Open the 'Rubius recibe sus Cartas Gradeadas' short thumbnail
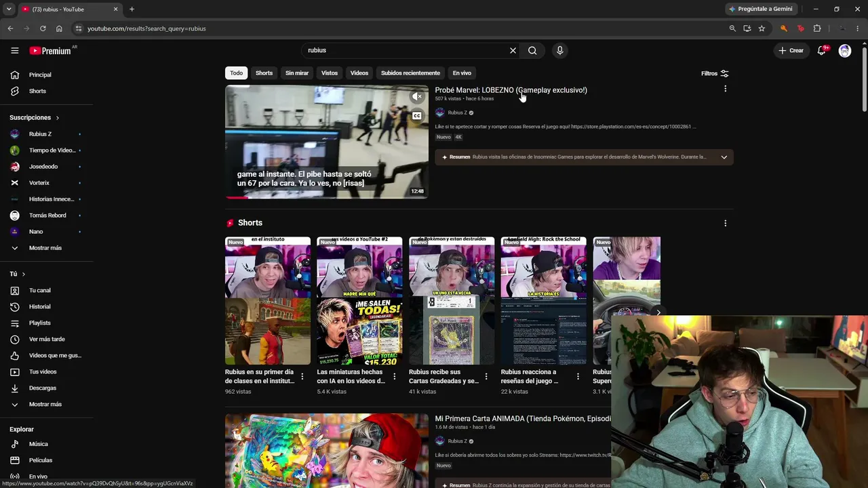This screenshot has width=868, height=488. click(x=452, y=301)
